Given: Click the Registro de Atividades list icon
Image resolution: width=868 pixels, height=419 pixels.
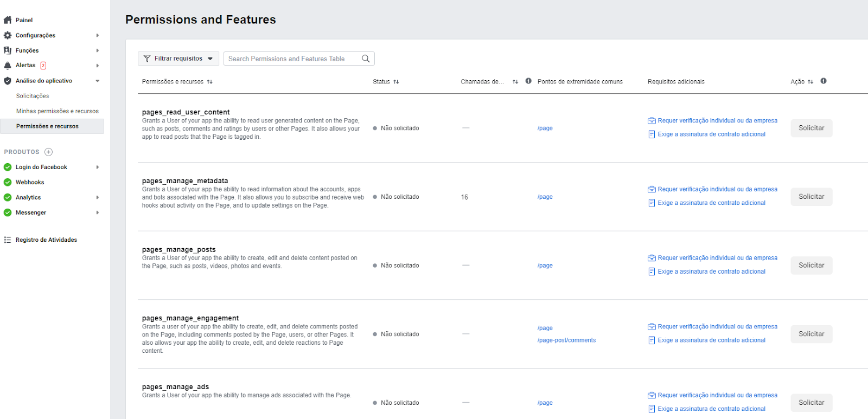Looking at the screenshot, I should point(8,240).
